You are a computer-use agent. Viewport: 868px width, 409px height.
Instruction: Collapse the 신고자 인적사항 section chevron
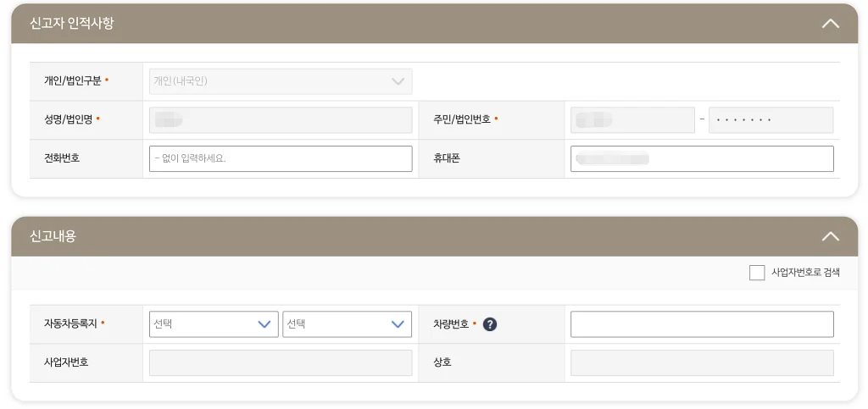pos(831,24)
